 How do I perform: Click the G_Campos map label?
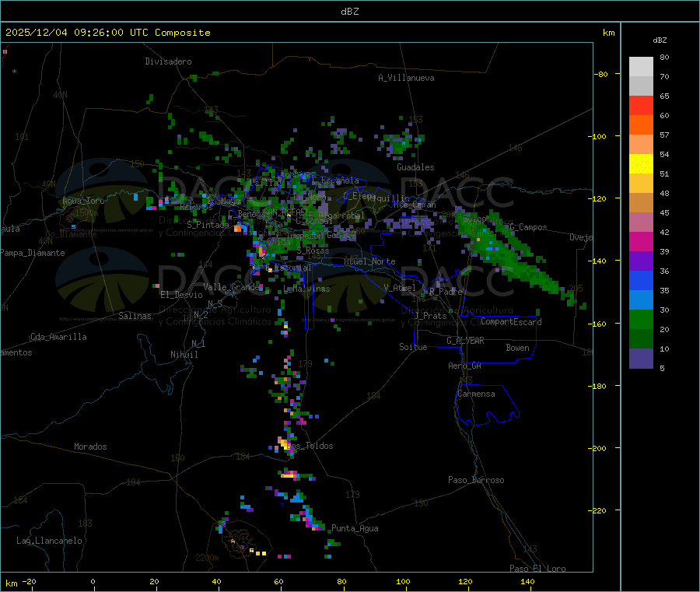pos(529,227)
